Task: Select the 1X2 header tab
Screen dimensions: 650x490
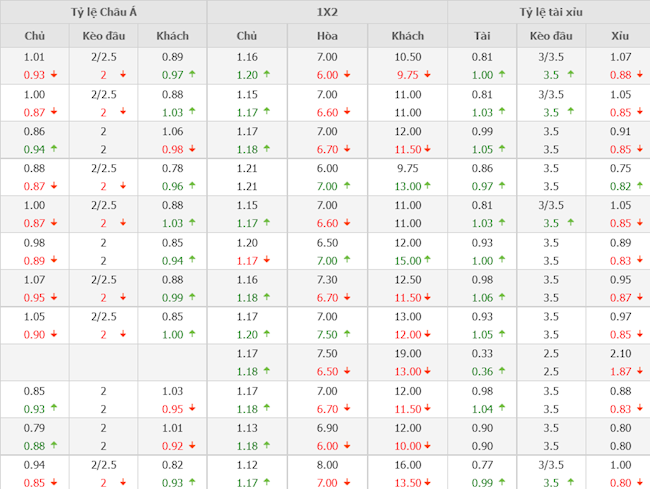Action: (x=327, y=12)
